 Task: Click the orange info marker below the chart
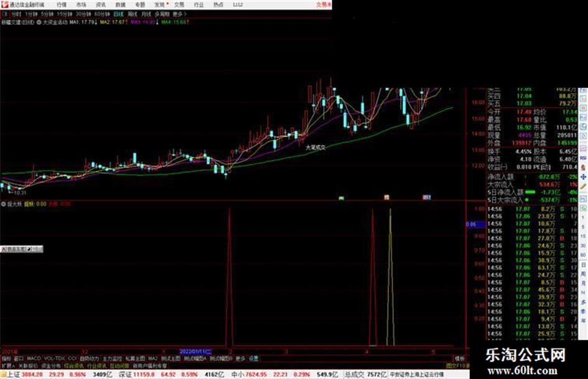click(386, 197)
